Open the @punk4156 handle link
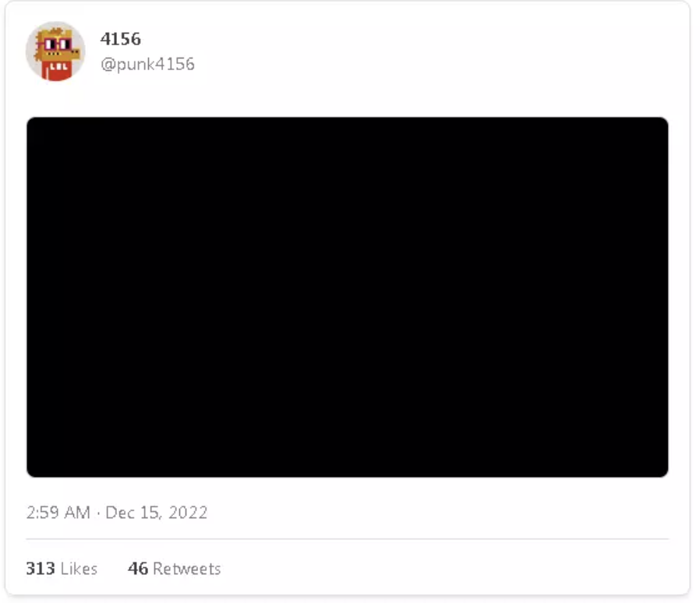The width and height of the screenshot is (700, 603). [148, 64]
